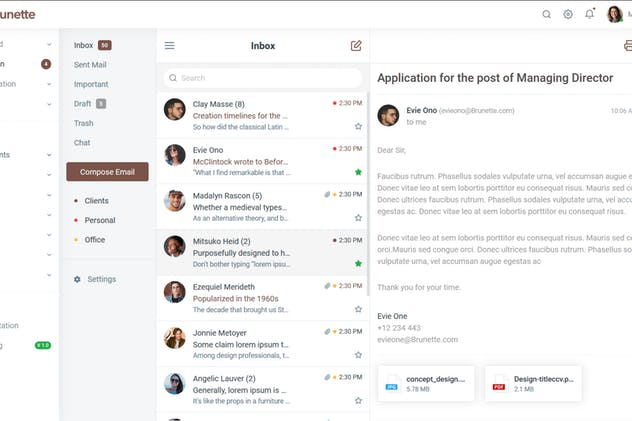The width and height of the screenshot is (632, 421).
Task: Open the settings gear in top header
Action: [568, 15]
